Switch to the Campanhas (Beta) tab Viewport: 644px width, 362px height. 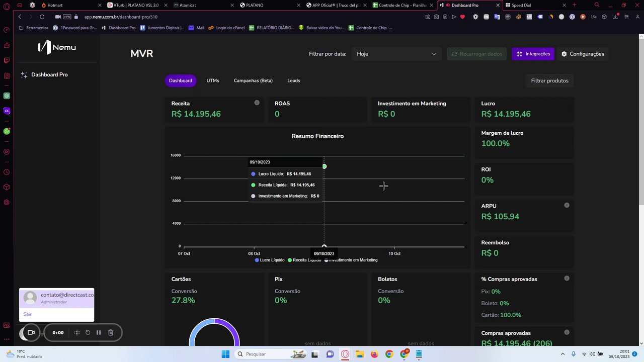coord(253,80)
